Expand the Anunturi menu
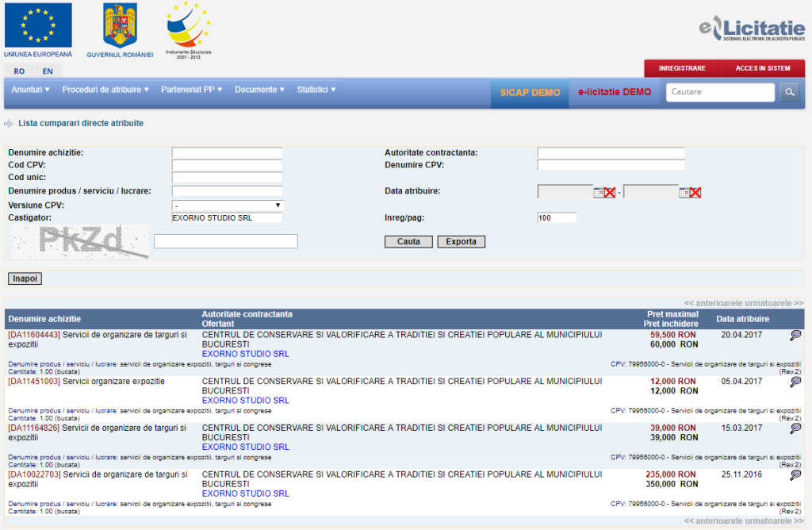Screen dimensions: 812x530 pyautogui.click(x=31, y=90)
